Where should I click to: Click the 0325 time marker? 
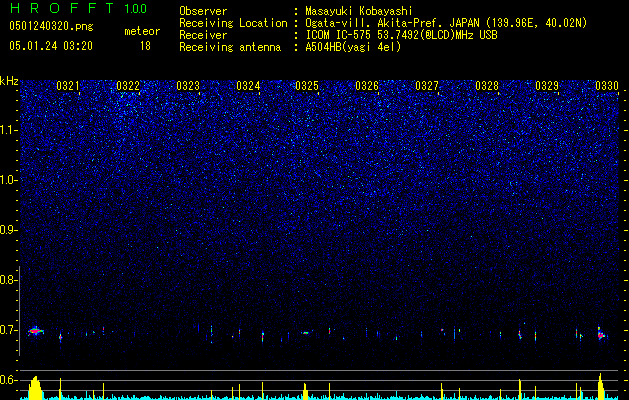307,86
